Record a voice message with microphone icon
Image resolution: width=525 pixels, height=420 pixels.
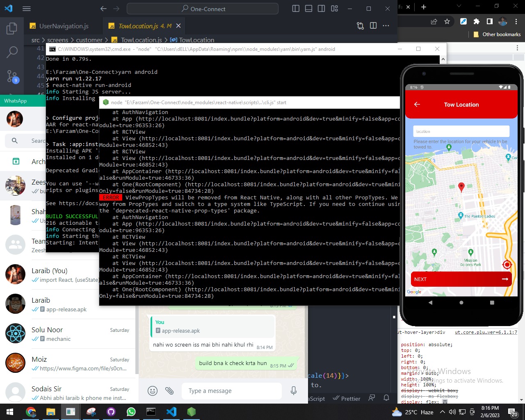[x=294, y=391]
